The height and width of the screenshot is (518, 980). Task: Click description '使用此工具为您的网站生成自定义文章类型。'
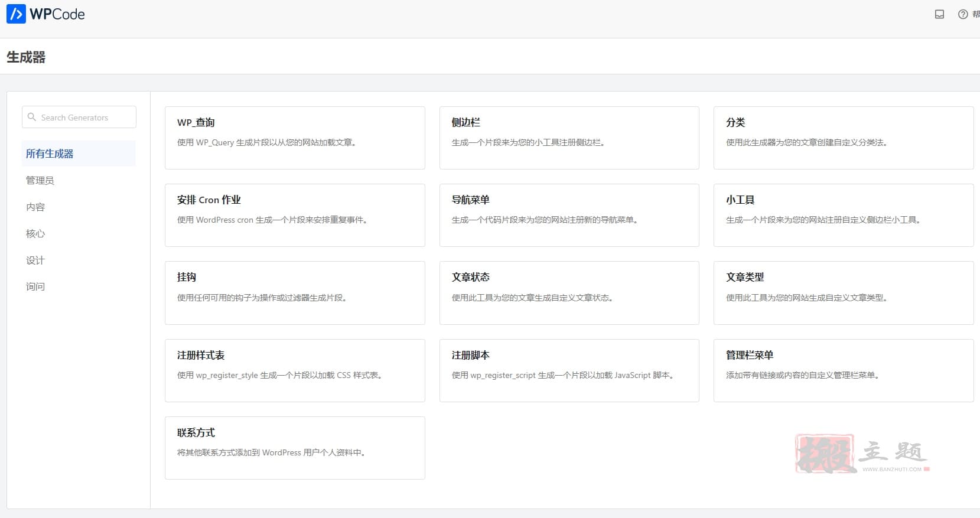click(806, 298)
